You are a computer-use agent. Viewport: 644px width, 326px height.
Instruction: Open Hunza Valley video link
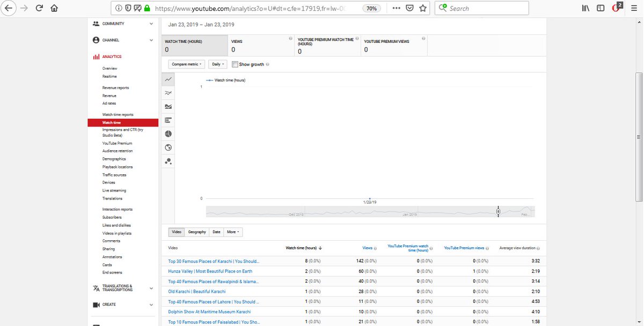tap(210, 271)
